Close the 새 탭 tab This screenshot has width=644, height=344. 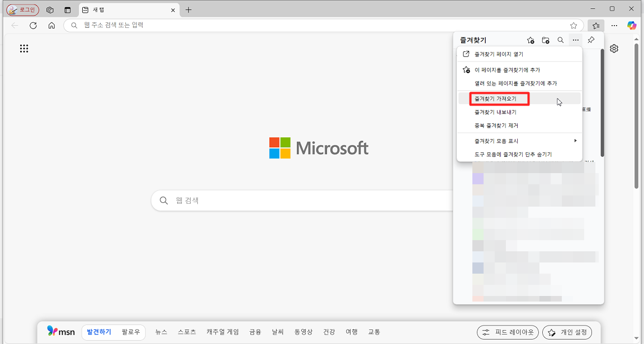pos(173,10)
